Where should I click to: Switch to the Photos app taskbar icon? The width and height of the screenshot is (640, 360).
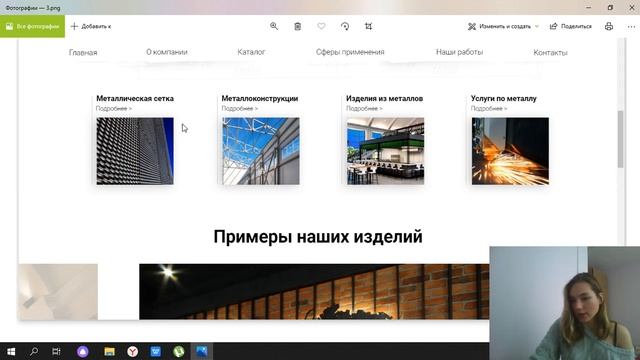202,351
